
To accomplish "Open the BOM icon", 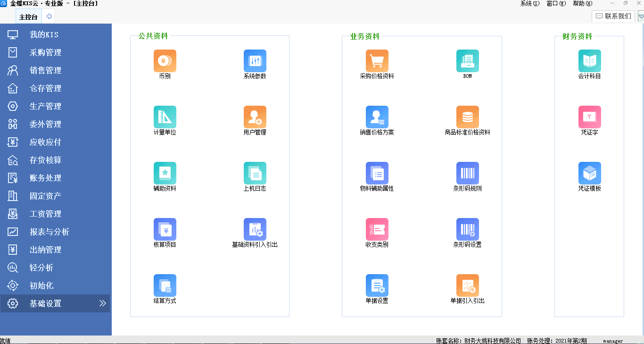I will pyautogui.click(x=468, y=61).
